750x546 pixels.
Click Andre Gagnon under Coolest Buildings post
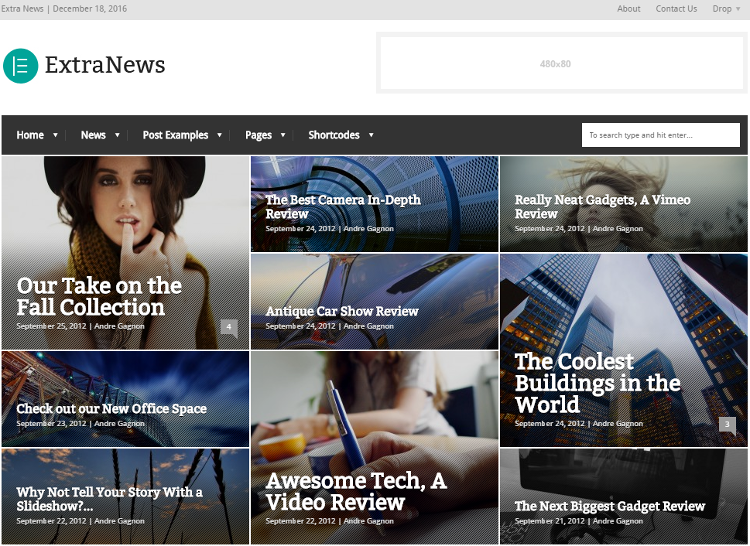pos(618,424)
